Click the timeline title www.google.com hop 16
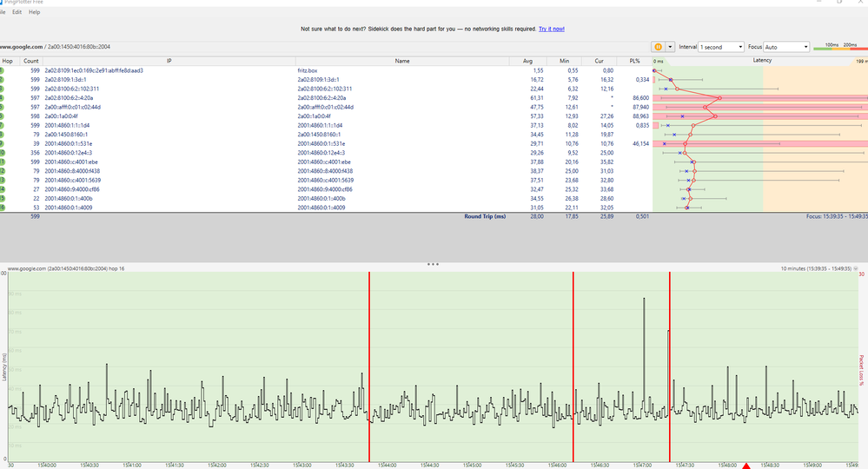Viewport: 868px width, 469px height. 66,268
